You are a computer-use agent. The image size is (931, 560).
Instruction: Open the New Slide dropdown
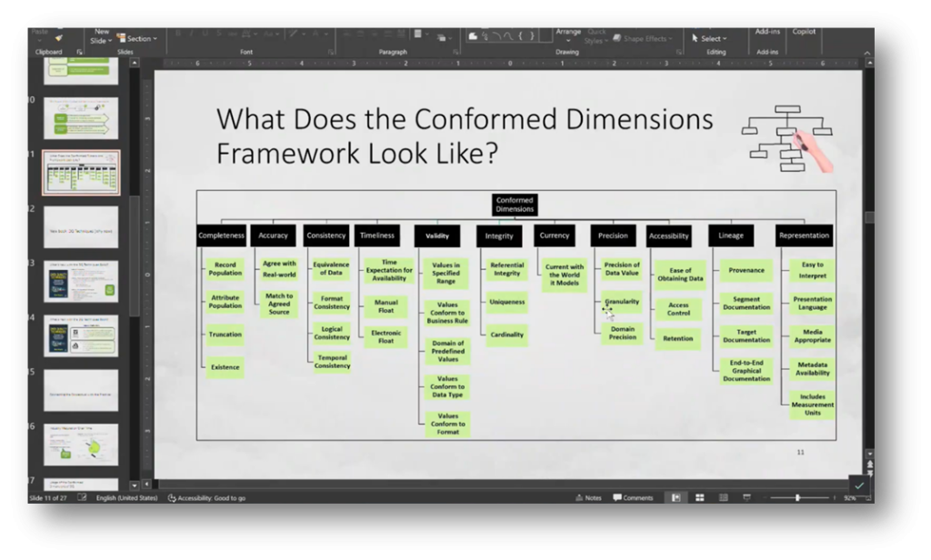101,37
